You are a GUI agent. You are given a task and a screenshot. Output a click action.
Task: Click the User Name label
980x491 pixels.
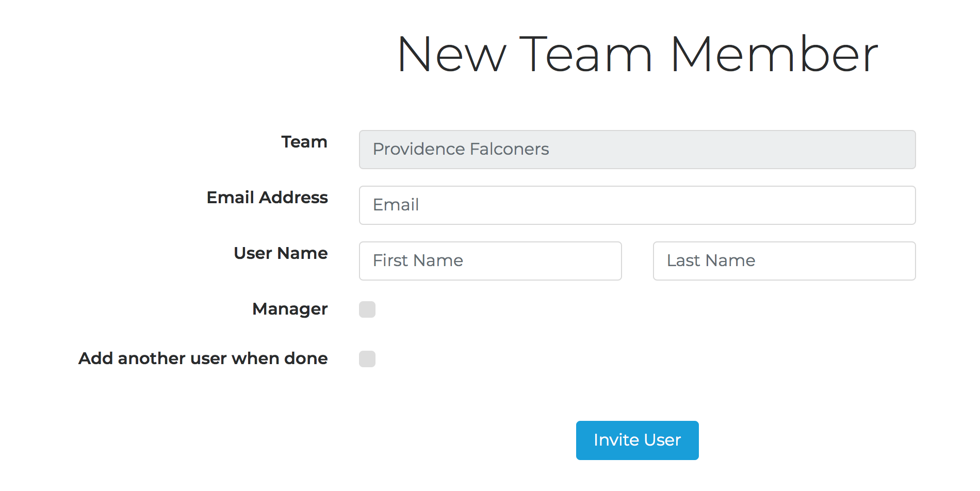(x=281, y=253)
